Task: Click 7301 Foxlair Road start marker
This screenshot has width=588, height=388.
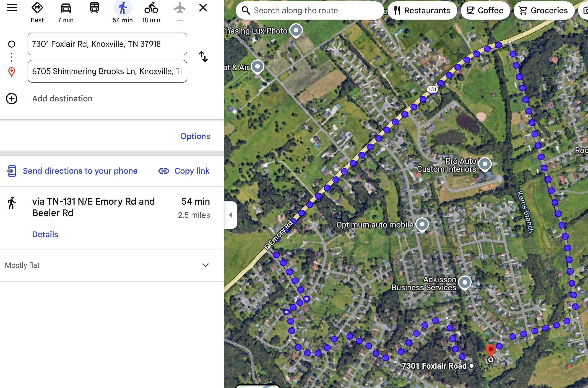Action: 472,366
